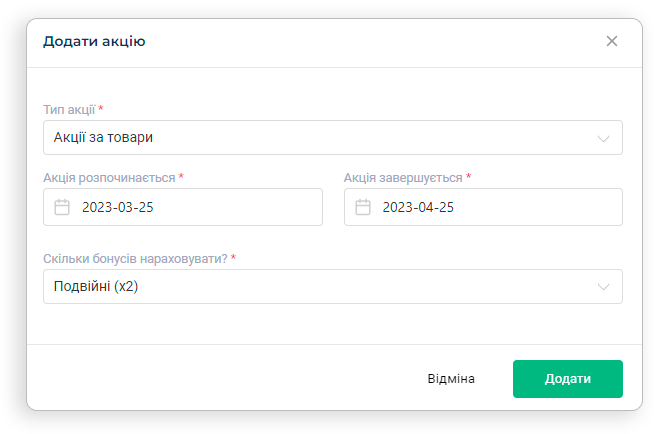The image size is (670, 434).
Task: Click the "Акція розпочинається" label
Action: click(x=109, y=177)
